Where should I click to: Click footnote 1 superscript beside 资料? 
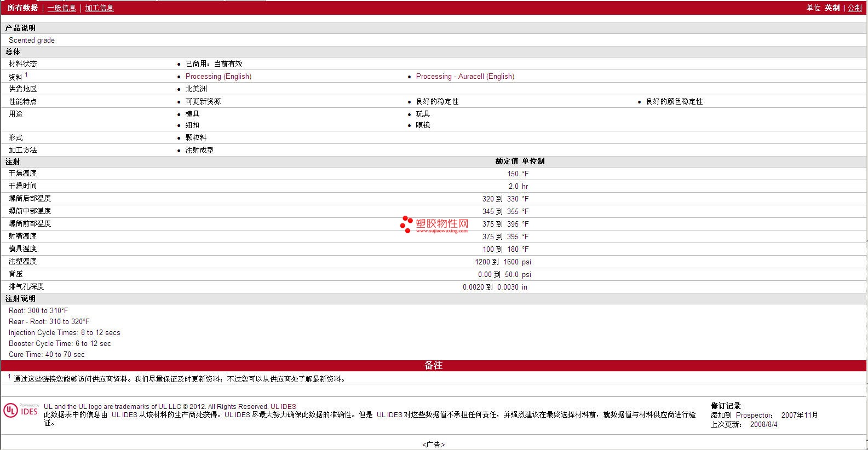coord(26,75)
